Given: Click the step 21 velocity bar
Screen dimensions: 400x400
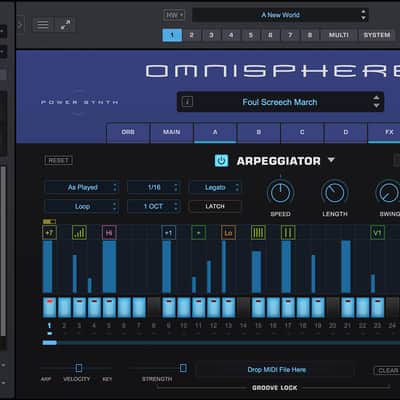Looking at the screenshot, I should 346,267.
